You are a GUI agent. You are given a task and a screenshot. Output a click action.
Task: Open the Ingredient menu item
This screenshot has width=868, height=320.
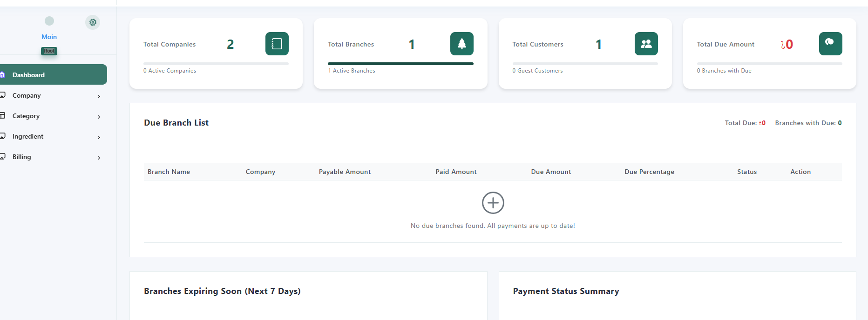click(x=54, y=136)
